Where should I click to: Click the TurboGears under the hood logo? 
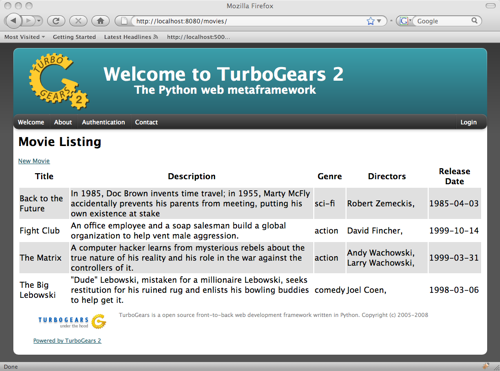point(72,321)
